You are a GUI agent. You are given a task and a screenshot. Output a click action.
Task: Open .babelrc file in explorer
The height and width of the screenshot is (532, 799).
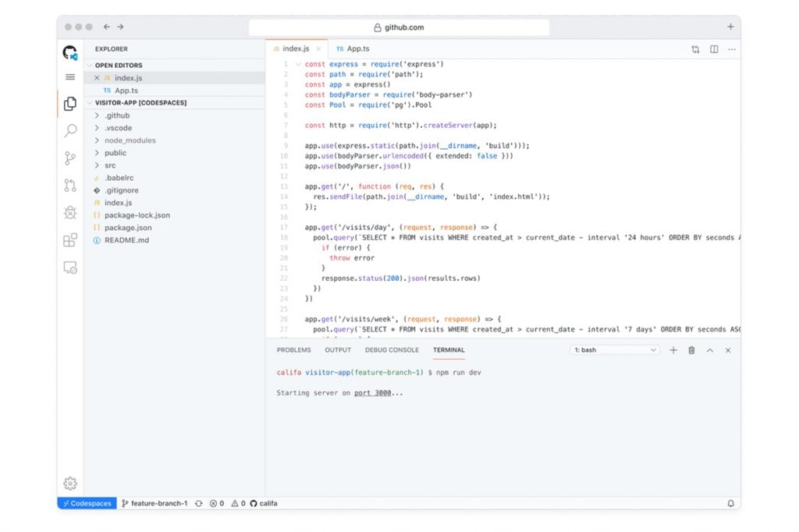174,178
